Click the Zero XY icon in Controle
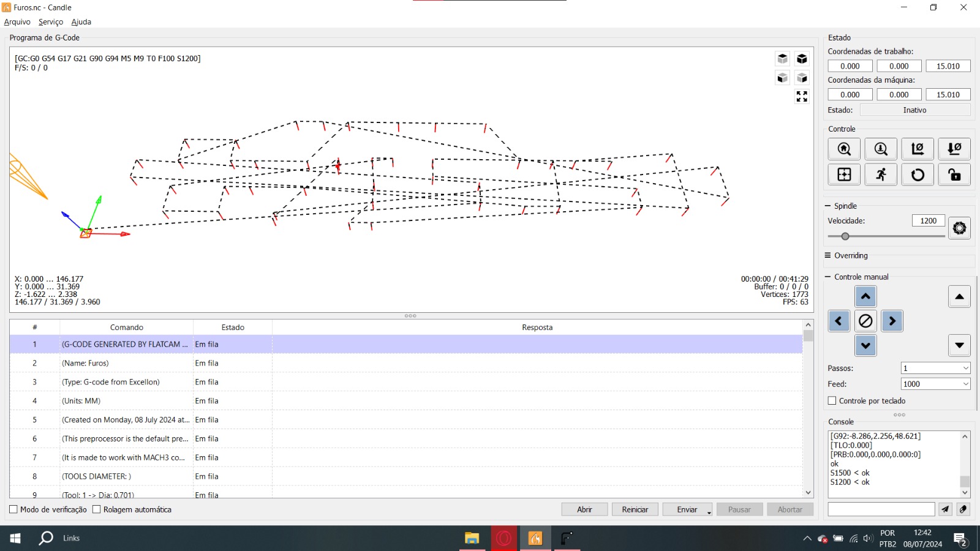The image size is (980, 551). [x=918, y=149]
